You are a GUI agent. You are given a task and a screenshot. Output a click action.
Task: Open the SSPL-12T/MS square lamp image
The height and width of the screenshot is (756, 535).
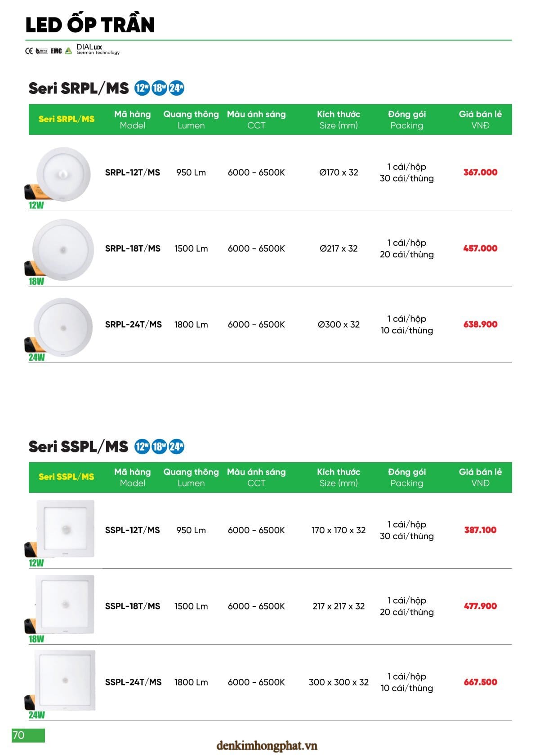coord(65,529)
